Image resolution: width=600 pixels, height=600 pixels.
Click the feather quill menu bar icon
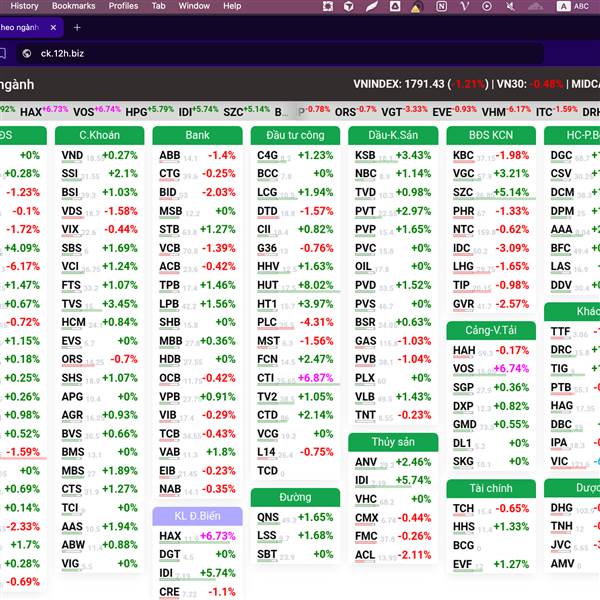pos(371,6)
